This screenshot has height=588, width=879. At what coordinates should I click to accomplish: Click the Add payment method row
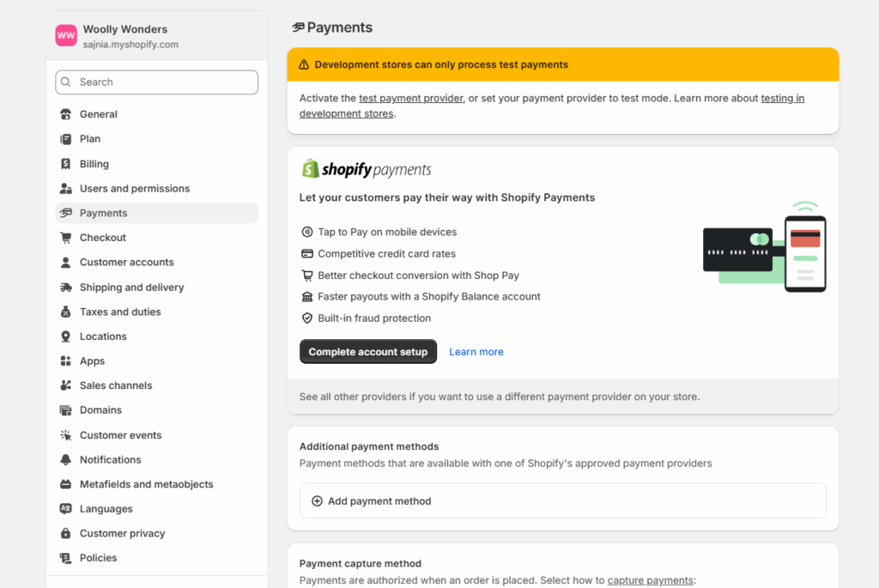562,501
